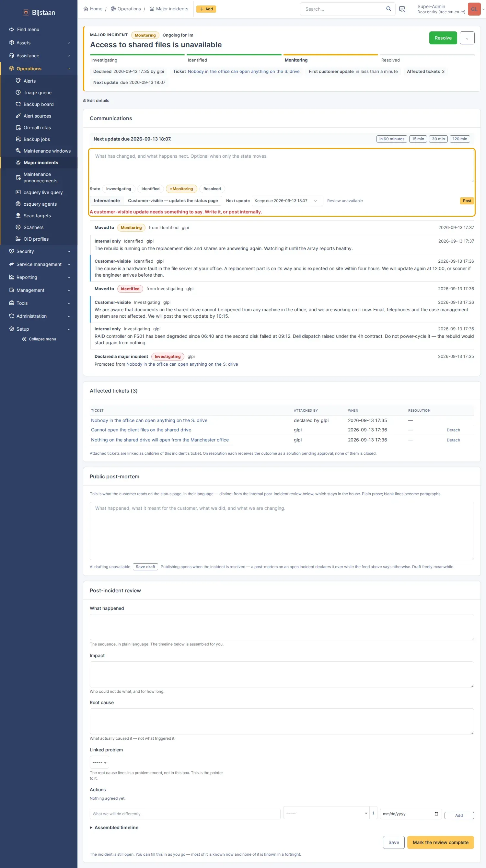Screen dimensions: 486x868
Task: Open Scan targets icon
Action: pyautogui.click(x=18, y=216)
